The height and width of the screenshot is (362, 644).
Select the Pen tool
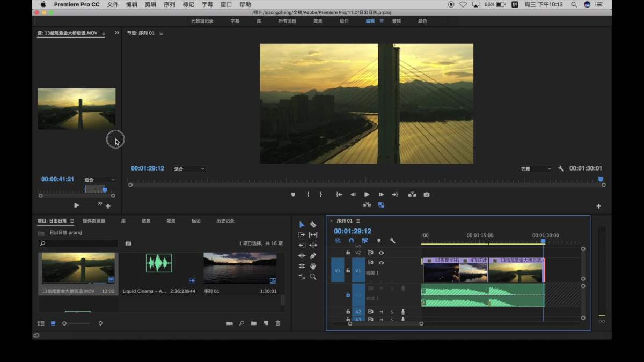pos(313,256)
